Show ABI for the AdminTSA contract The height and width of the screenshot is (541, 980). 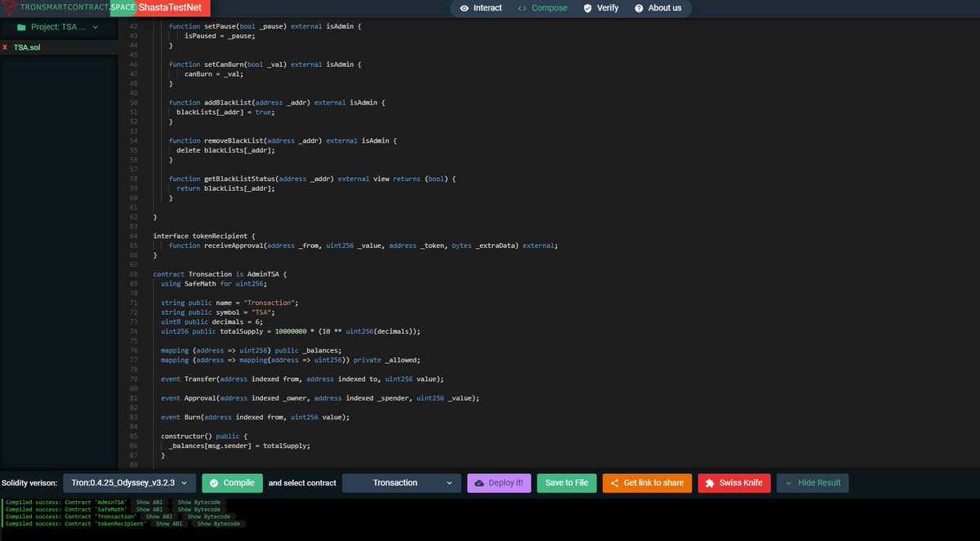[x=148, y=502]
